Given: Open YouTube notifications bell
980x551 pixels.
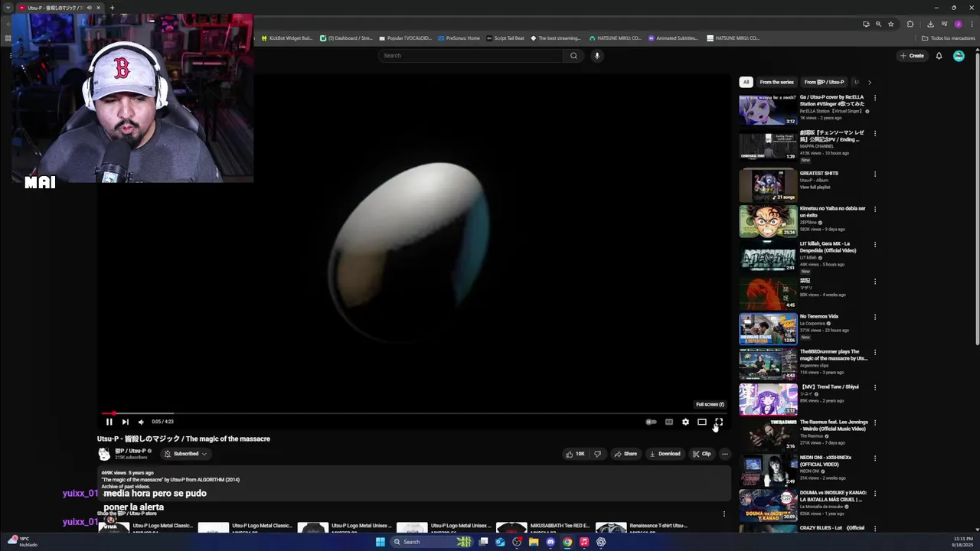Looking at the screenshot, I should click(x=939, y=56).
